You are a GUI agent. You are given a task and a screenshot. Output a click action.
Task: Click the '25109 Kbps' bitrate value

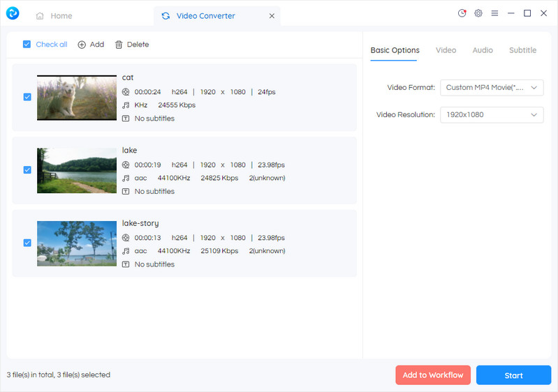[x=219, y=251]
